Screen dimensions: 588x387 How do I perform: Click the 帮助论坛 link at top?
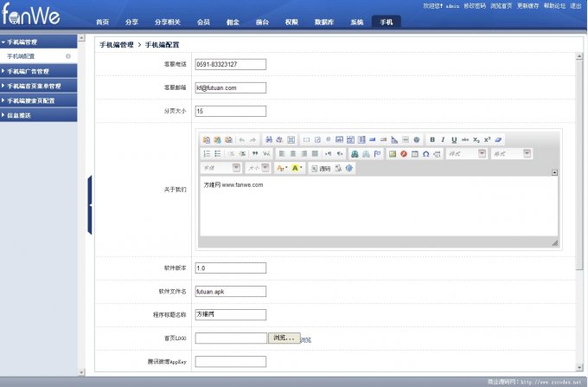pyautogui.click(x=554, y=6)
